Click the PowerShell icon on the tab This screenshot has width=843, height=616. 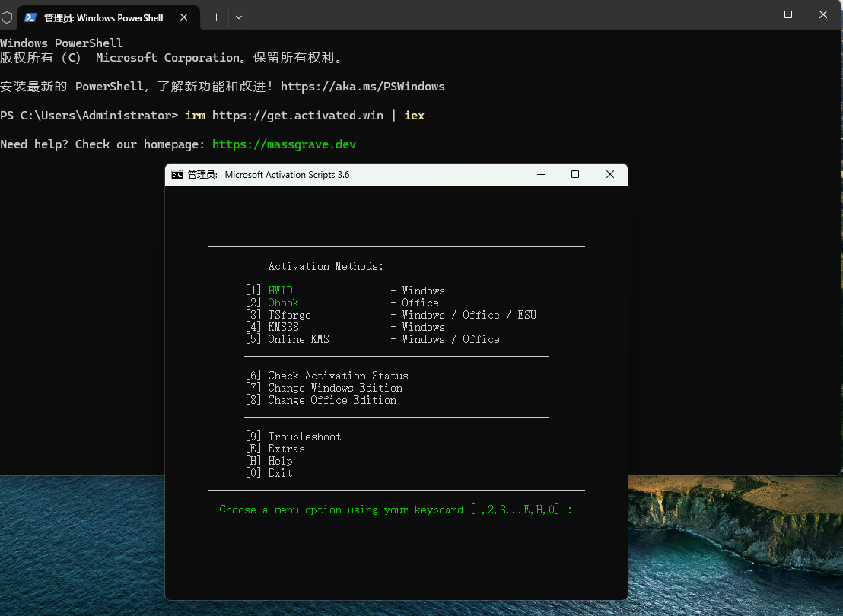(x=30, y=17)
